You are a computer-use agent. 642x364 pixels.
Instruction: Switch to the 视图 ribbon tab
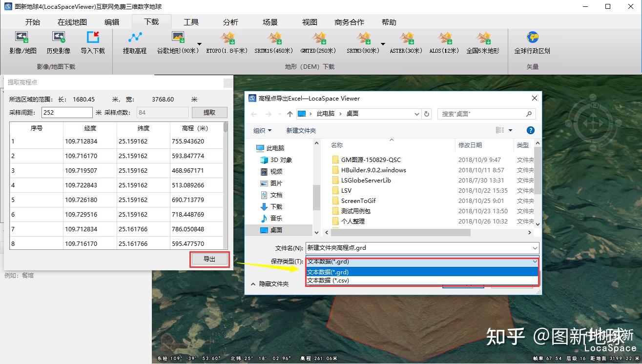click(x=310, y=22)
